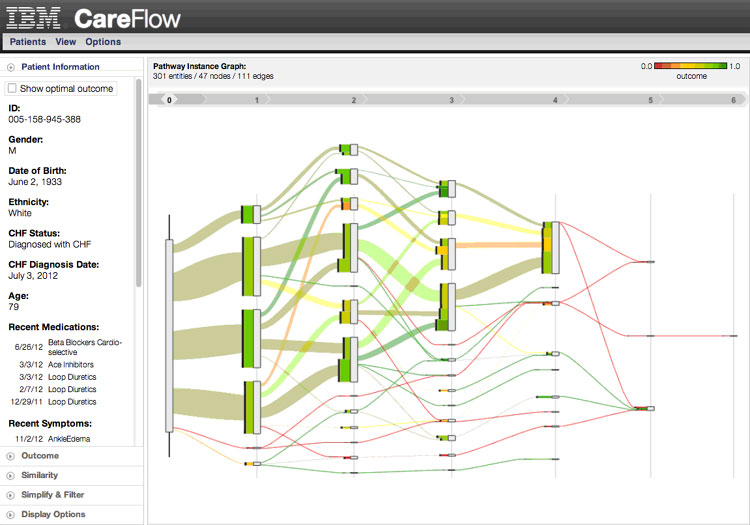Click the 301 entities / 47 nodes statistics text
The width and height of the screenshot is (750, 525).
(x=213, y=76)
